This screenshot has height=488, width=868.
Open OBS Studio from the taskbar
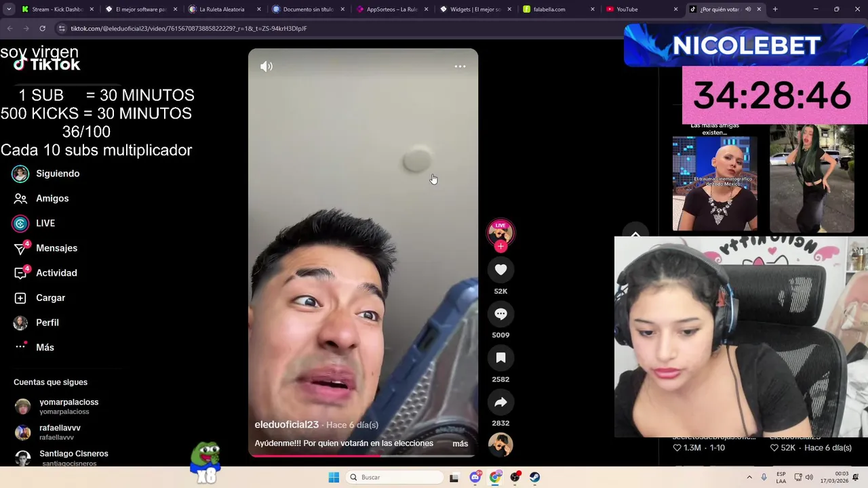[515, 477]
